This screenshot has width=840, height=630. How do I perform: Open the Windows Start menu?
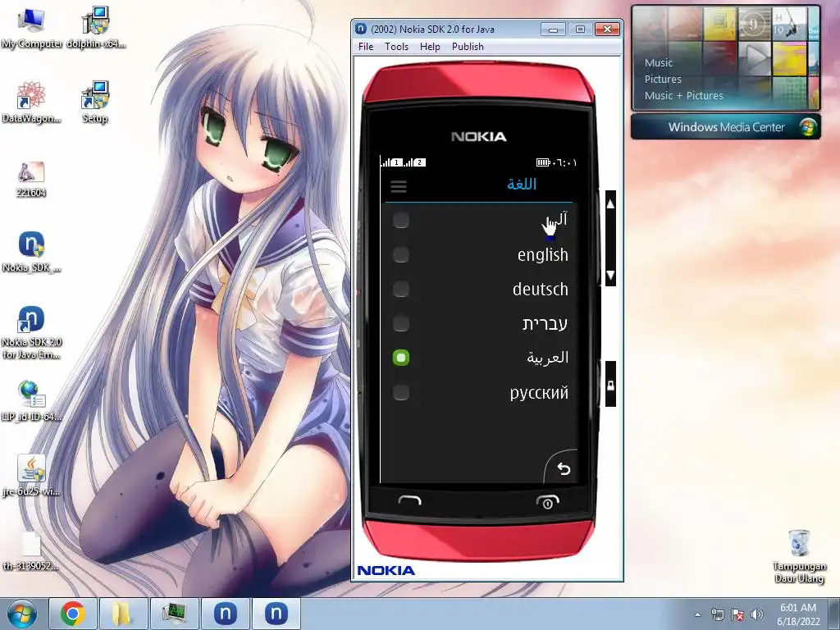click(x=21, y=614)
